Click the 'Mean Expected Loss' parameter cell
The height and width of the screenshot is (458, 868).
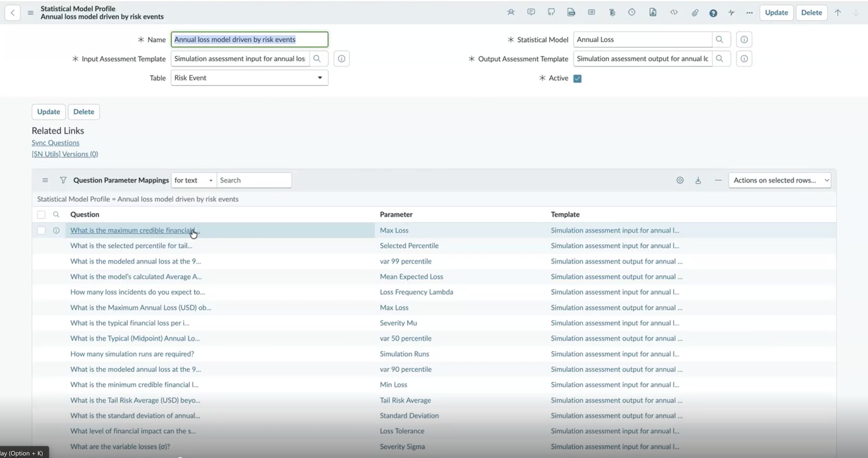point(411,277)
